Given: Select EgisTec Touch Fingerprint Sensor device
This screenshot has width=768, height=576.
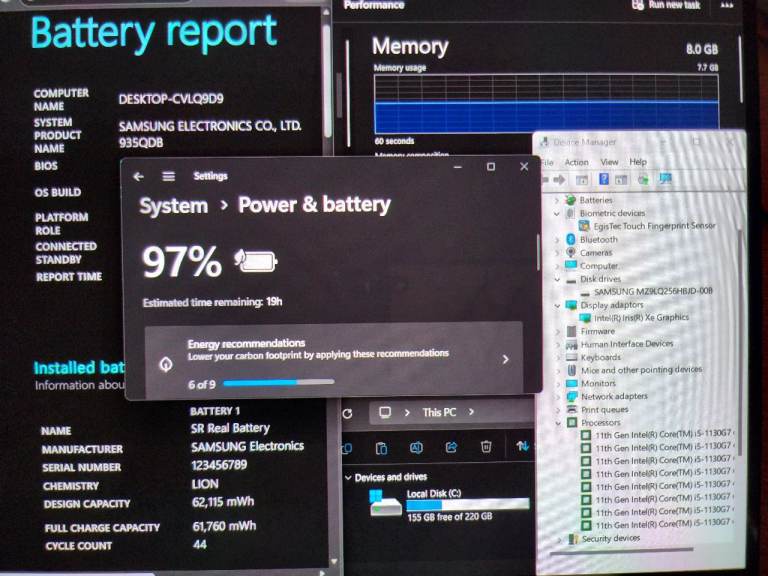Looking at the screenshot, I should tap(654, 226).
